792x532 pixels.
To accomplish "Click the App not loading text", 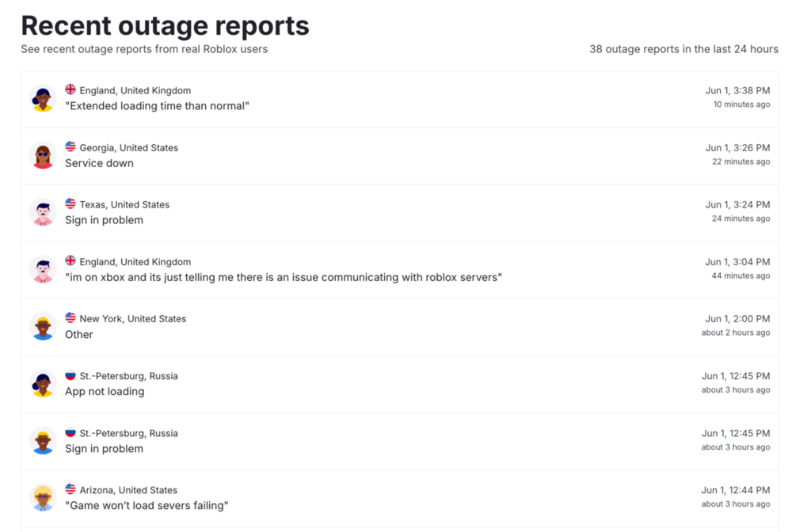I will [105, 392].
